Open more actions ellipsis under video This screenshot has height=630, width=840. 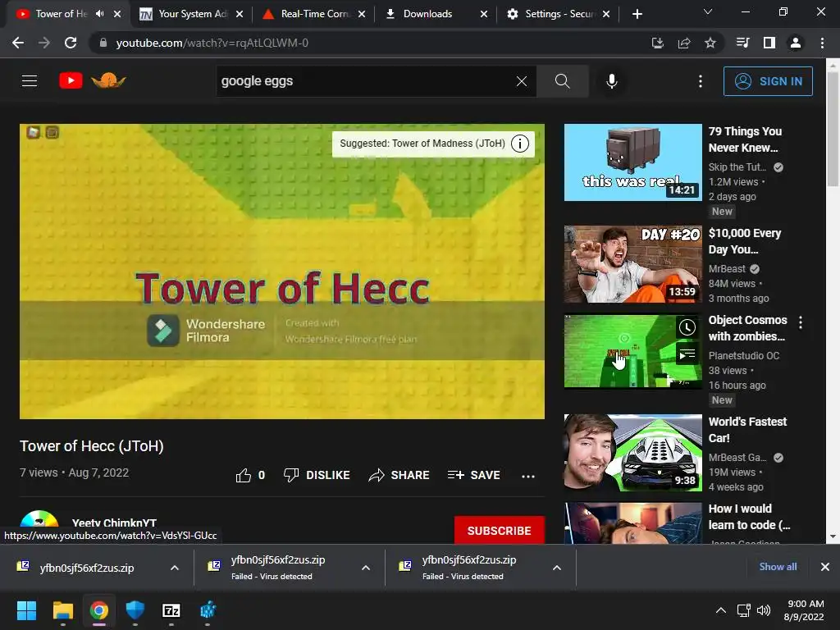(x=528, y=476)
